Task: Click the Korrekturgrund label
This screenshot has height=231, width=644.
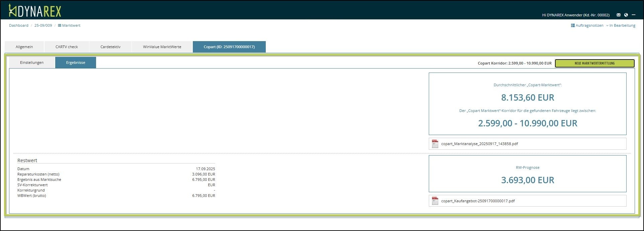Action: coord(31,190)
